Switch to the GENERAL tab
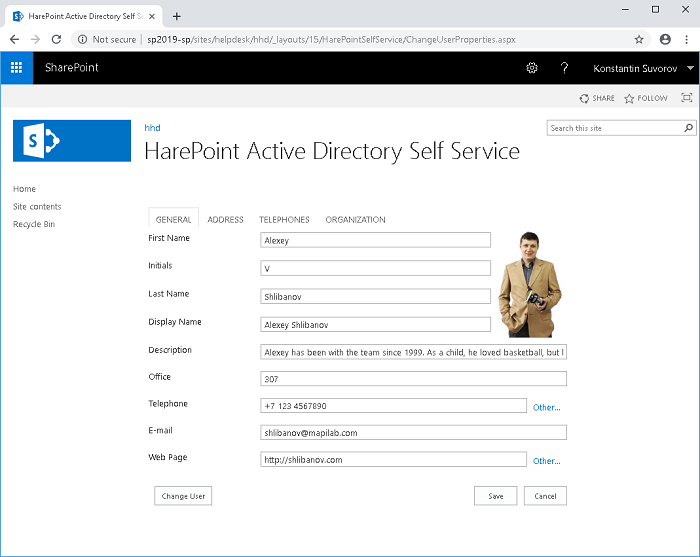 click(x=173, y=219)
